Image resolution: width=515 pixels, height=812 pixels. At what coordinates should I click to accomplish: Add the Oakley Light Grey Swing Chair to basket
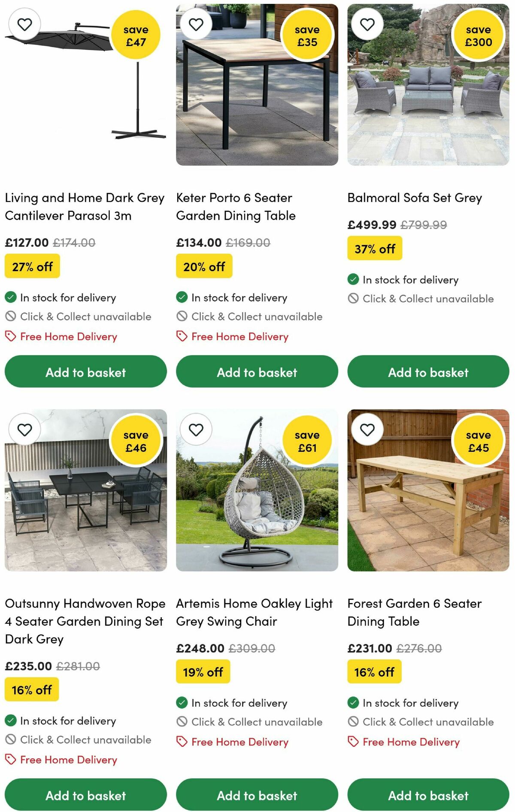tap(257, 795)
